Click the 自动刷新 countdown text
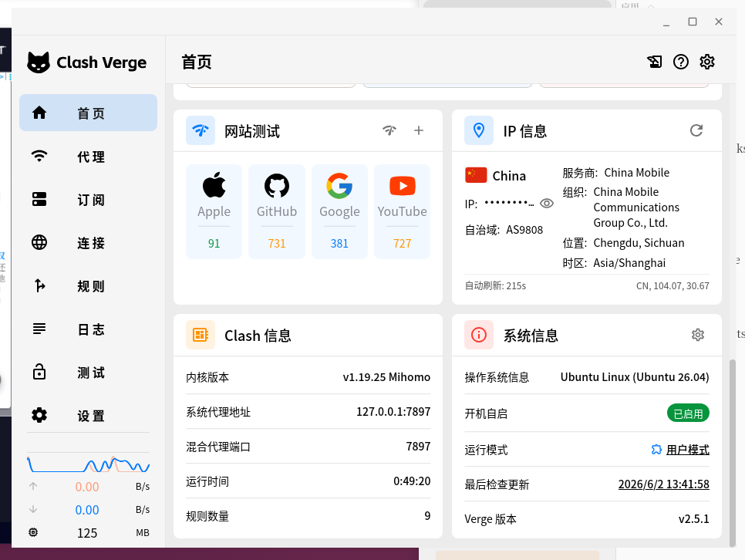Viewport: 745px width, 560px height. pos(495,285)
